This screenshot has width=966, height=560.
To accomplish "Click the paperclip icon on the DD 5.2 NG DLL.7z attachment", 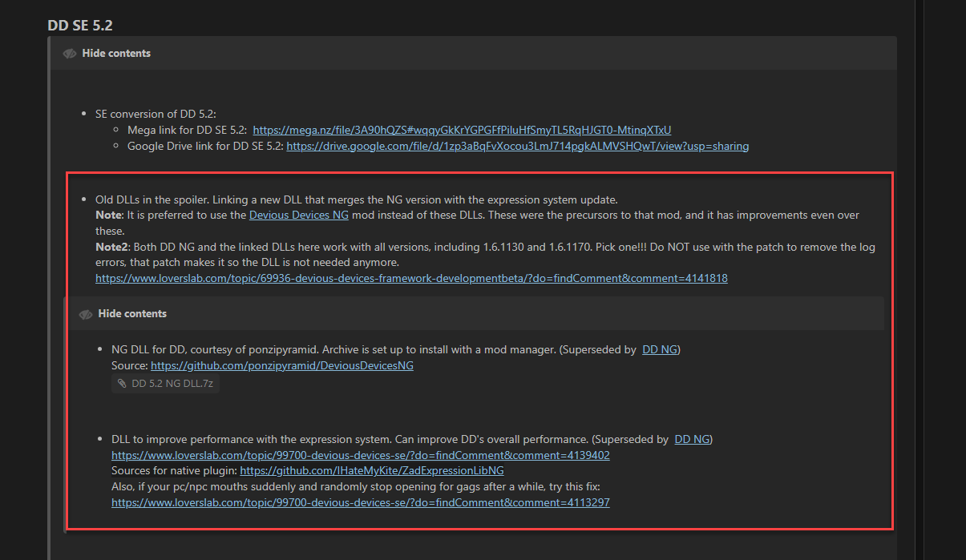I will click(121, 383).
